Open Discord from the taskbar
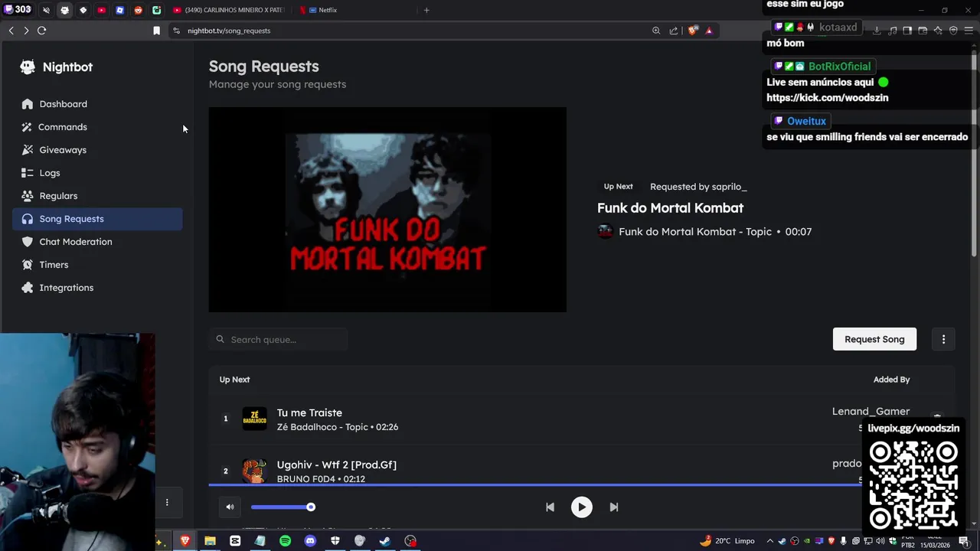 click(310, 541)
